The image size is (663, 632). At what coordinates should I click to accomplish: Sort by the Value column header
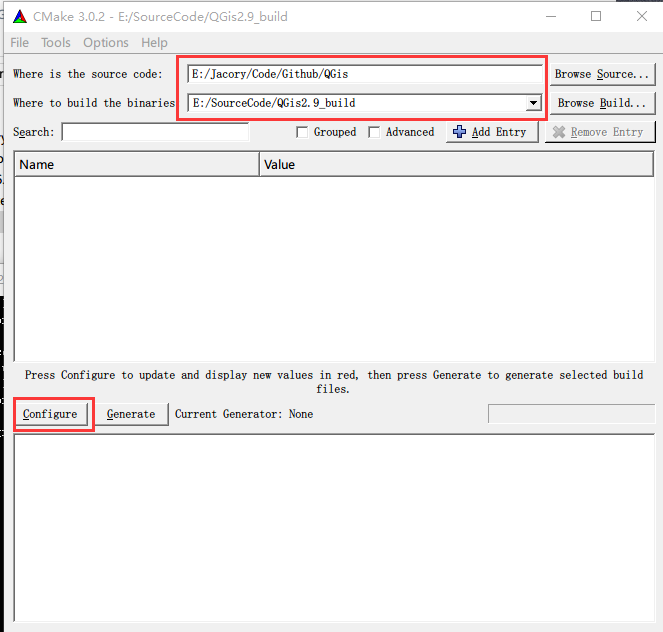pos(456,164)
